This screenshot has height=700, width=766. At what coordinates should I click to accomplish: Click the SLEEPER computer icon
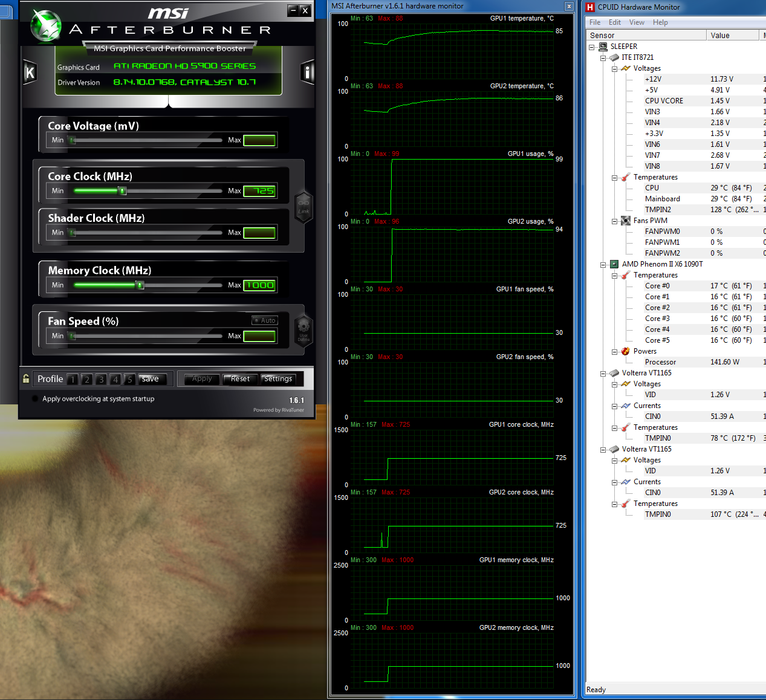click(603, 47)
